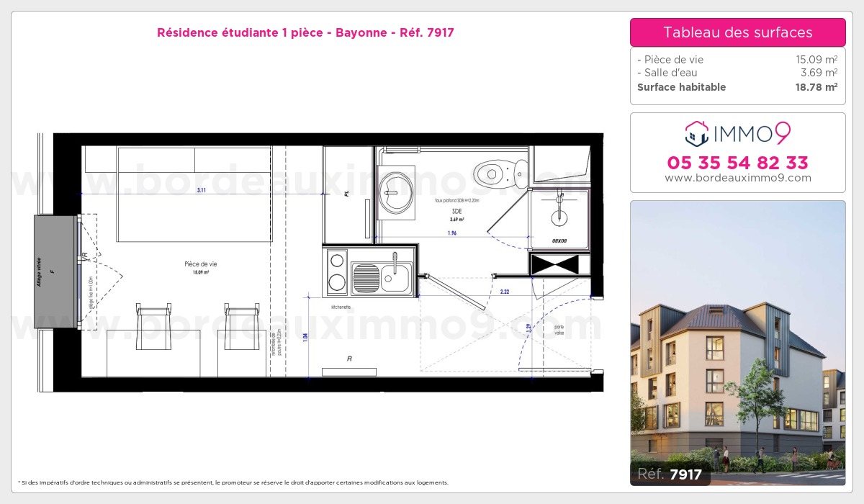This screenshot has width=864, height=504.
Task: Select the shower tray marked 80x80
Action: coord(559,216)
